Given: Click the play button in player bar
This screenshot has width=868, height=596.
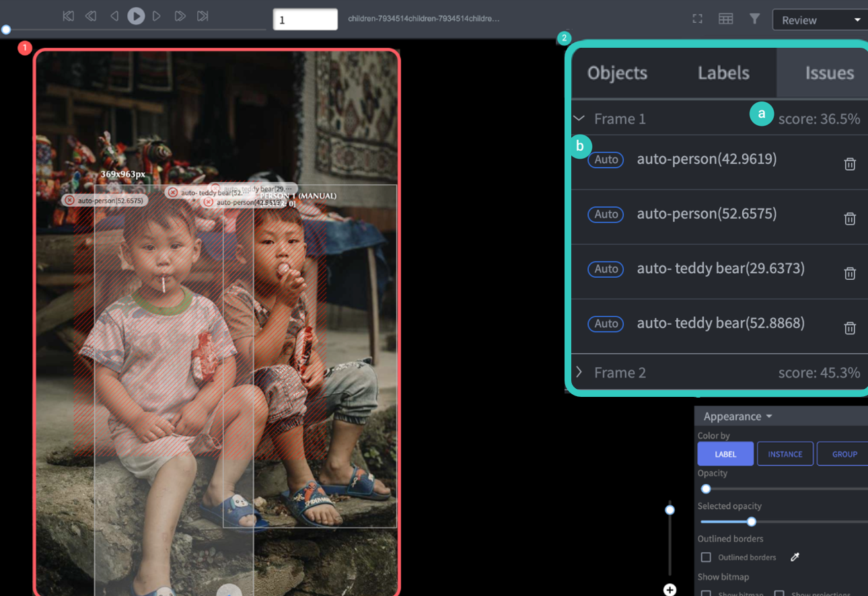Looking at the screenshot, I should pyautogui.click(x=136, y=16).
